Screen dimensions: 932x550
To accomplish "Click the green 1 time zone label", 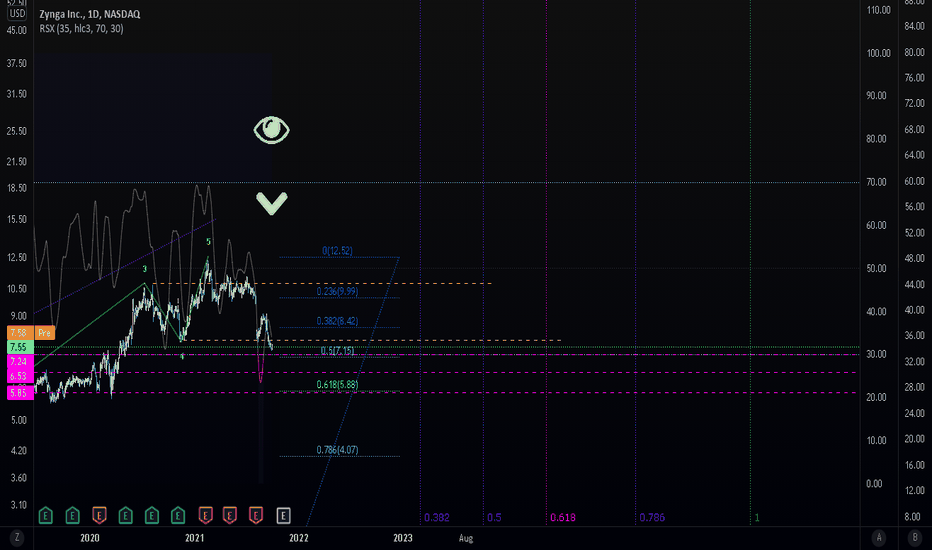I will pyautogui.click(x=757, y=517).
